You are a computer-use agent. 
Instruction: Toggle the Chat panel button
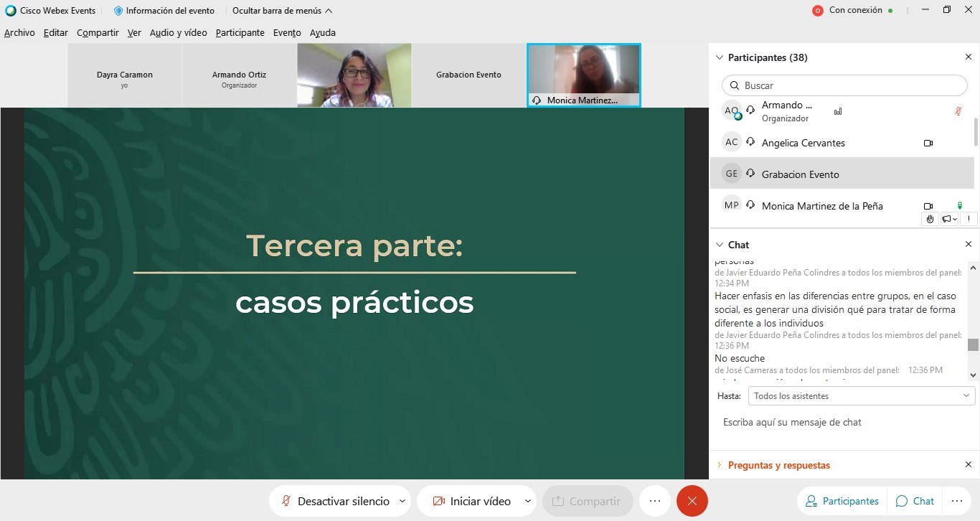[x=915, y=501]
